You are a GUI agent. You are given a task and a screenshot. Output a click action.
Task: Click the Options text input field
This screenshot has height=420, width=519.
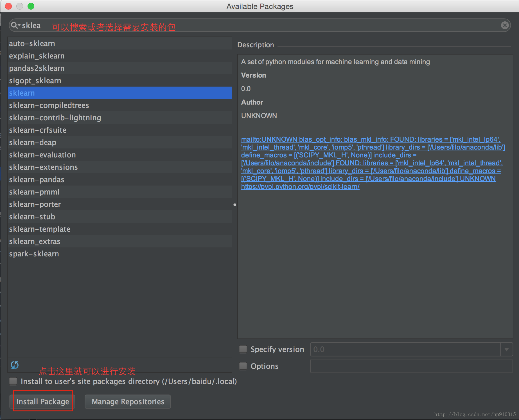pos(411,366)
